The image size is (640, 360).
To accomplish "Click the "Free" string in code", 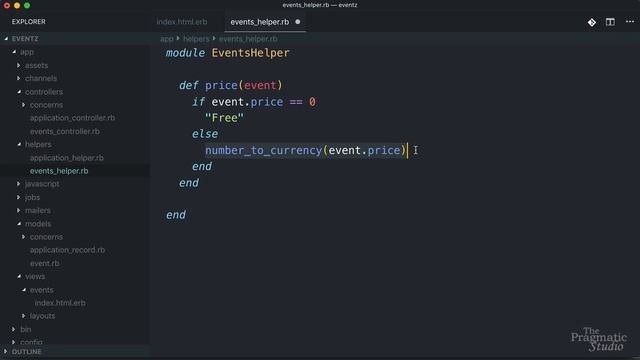I will pos(224,118).
